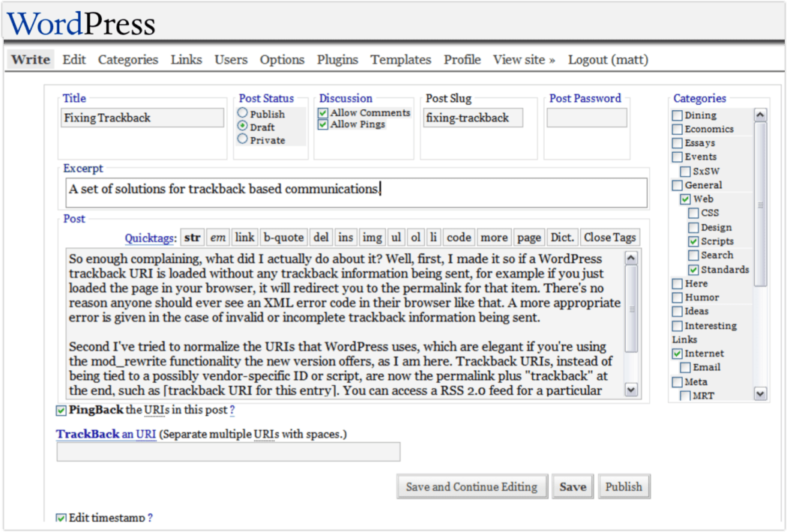Click the post text area scroll-down arrow
787x532 pixels.
click(631, 390)
